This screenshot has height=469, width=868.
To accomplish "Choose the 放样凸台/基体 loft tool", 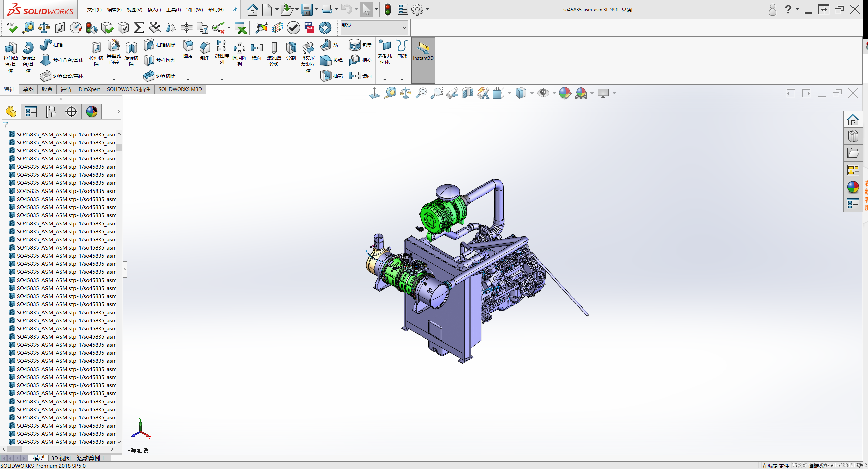I will tap(62, 60).
